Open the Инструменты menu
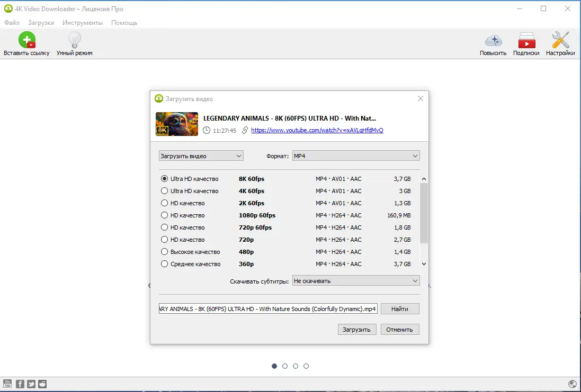Viewport: 581px width, 392px height. (x=83, y=23)
